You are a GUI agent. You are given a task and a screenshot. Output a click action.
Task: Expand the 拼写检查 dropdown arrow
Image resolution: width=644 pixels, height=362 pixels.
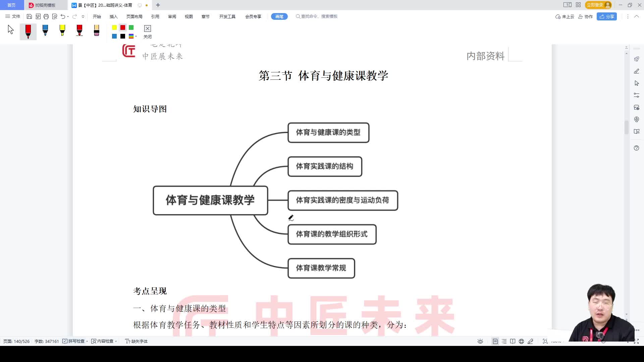[x=87, y=341]
